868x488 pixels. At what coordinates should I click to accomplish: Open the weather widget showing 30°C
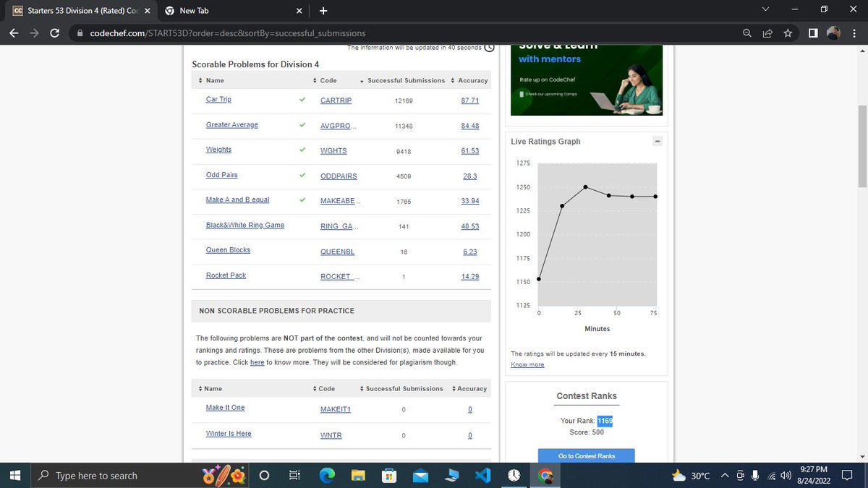692,475
